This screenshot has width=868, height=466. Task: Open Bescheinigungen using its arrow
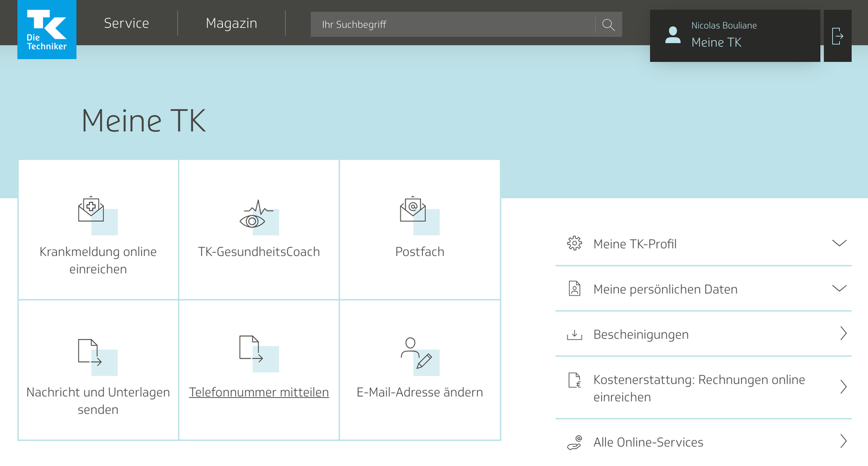[x=843, y=334]
